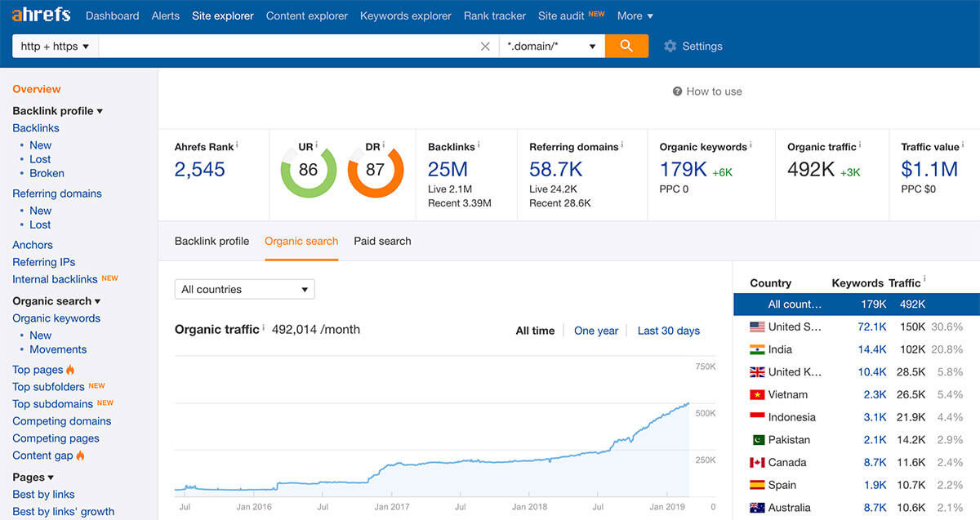Run search with the orange magnifier button

[626, 46]
